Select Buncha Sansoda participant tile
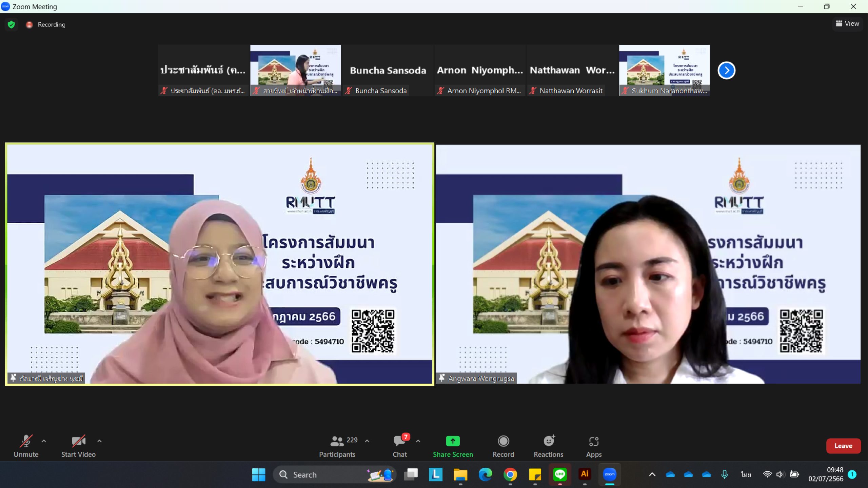Image resolution: width=868 pixels, height=488 pixels. click(x=388, y=70)
